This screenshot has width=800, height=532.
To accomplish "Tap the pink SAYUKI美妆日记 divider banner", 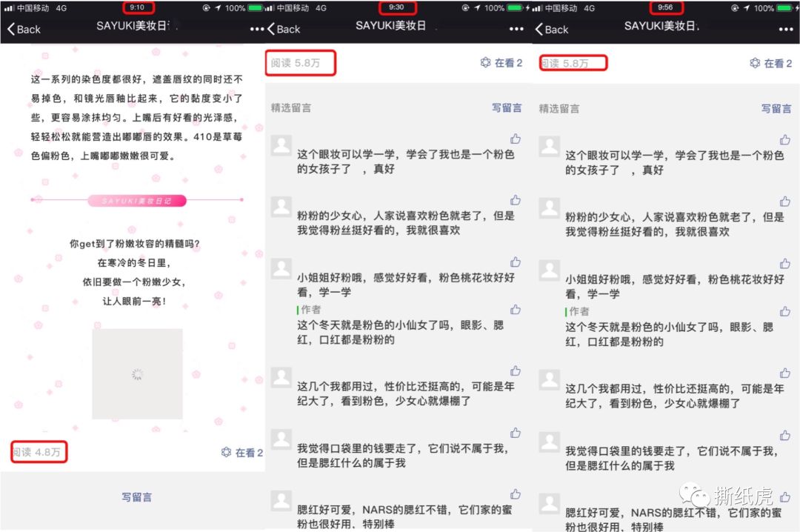I will [137, 200].
